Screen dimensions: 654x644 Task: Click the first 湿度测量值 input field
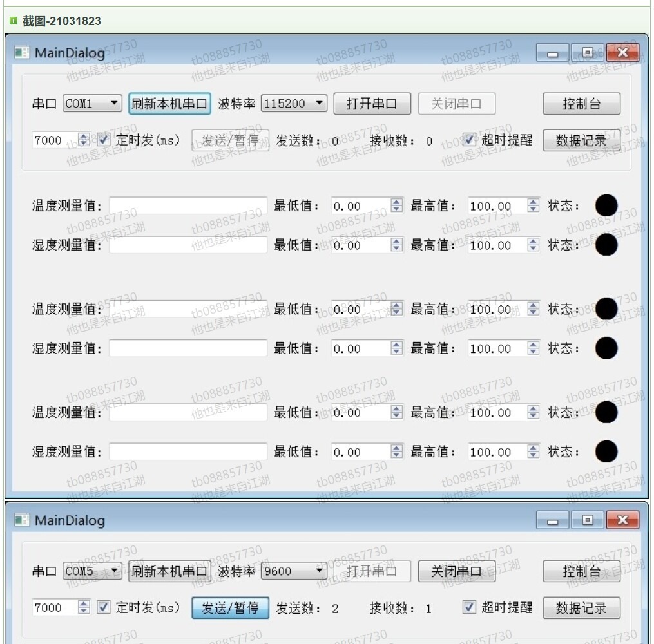pos(188,245)
